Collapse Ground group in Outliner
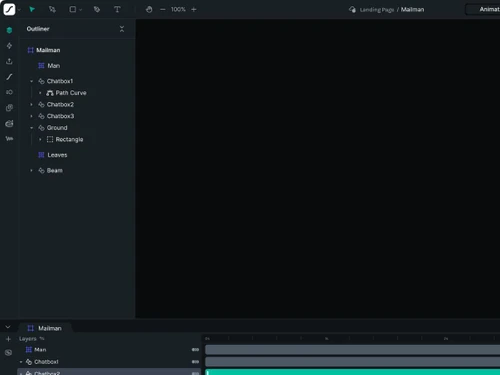The image size is (500, 375). click(x=32, y=128)
